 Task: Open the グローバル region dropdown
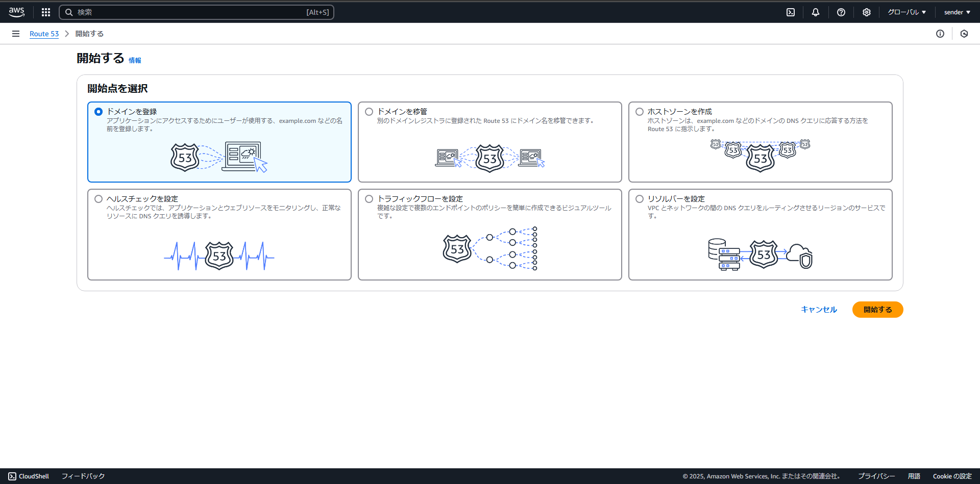coord(906,12)
